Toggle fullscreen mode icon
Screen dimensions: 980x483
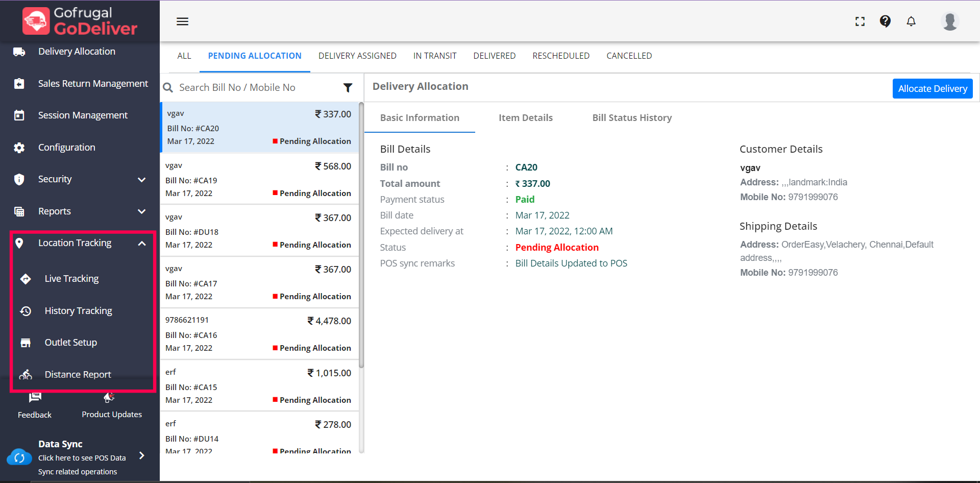pos(860,21)
